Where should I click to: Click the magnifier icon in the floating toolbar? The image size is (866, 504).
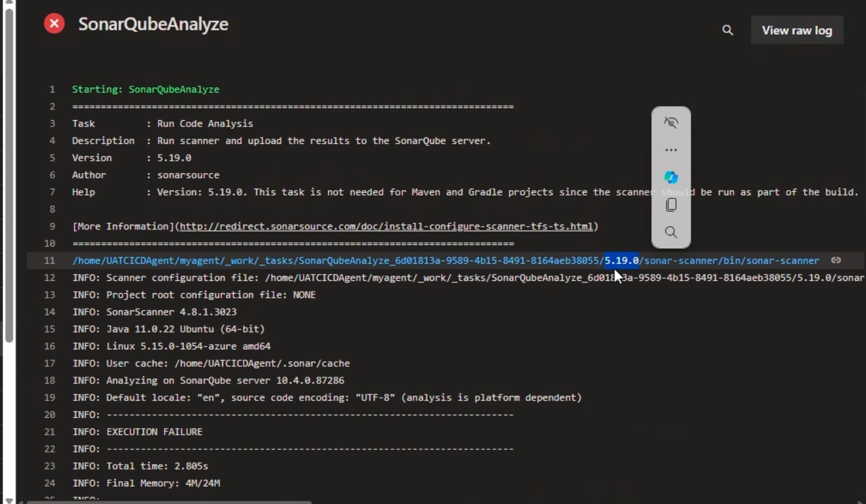point(671,232)
